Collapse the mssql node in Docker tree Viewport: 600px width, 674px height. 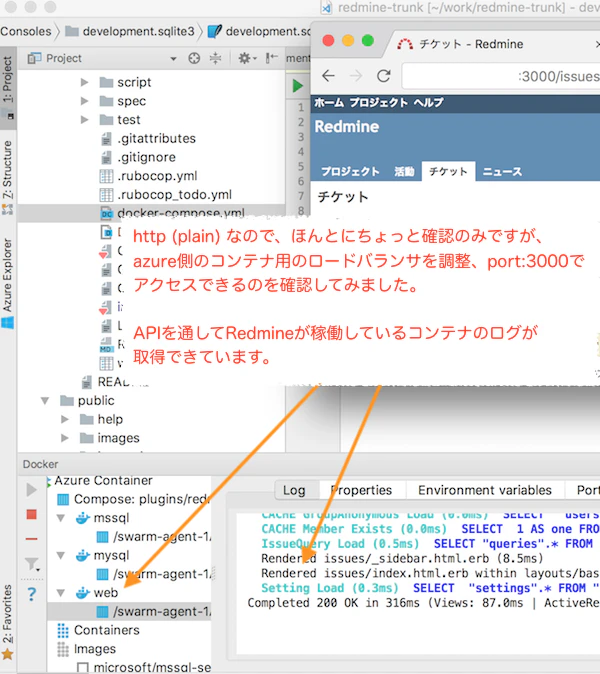[x=61, y=518]
